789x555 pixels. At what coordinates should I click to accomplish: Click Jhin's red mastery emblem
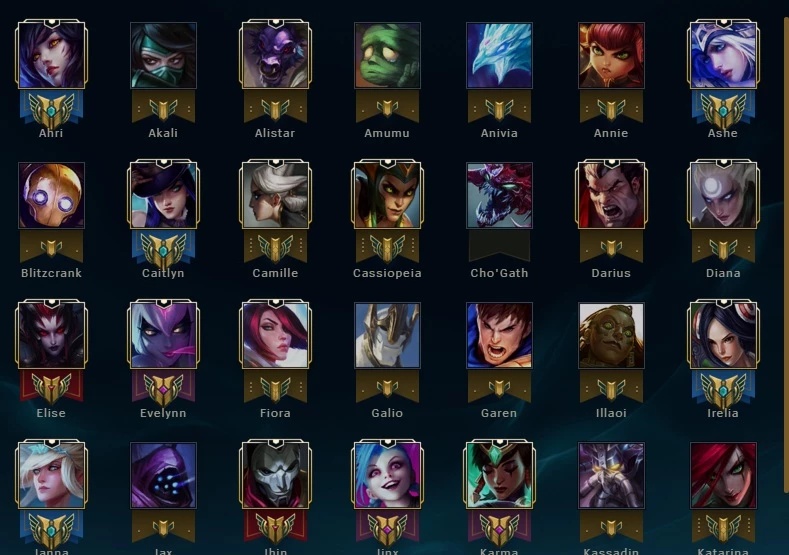pyautogui.click(x=275, y=528)
